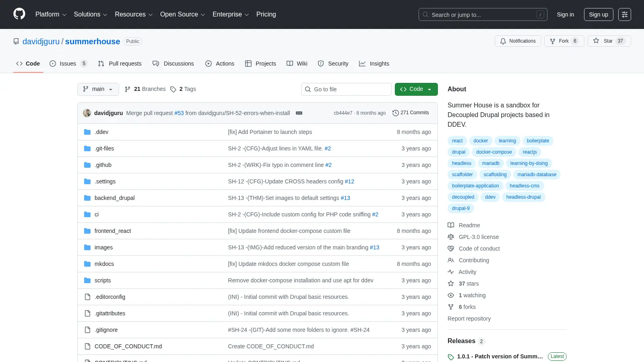Open the Actions tab
This screenshot has height=362, width=644.
[x=220, y=64]
